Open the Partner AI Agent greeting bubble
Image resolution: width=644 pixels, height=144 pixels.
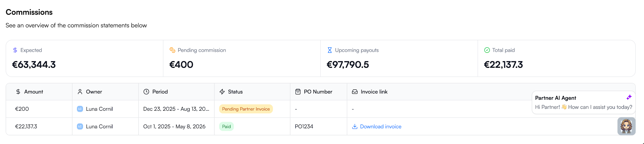(x=584, y=102)
